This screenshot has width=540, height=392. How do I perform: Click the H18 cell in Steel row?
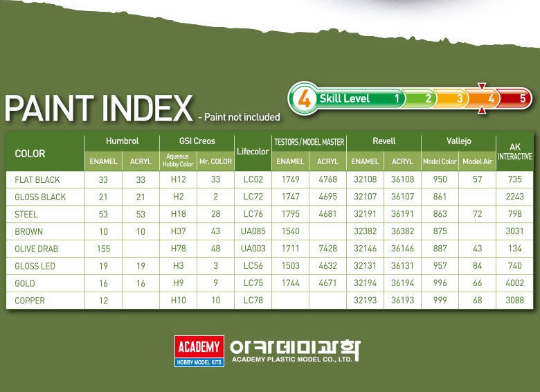point(179,214)
